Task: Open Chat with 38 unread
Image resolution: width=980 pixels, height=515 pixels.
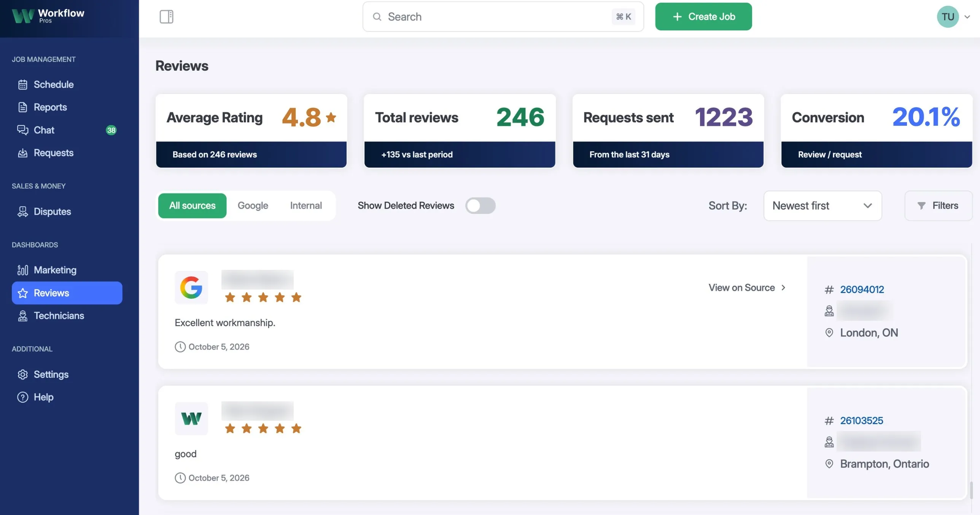Action: [x=67, y=130]
